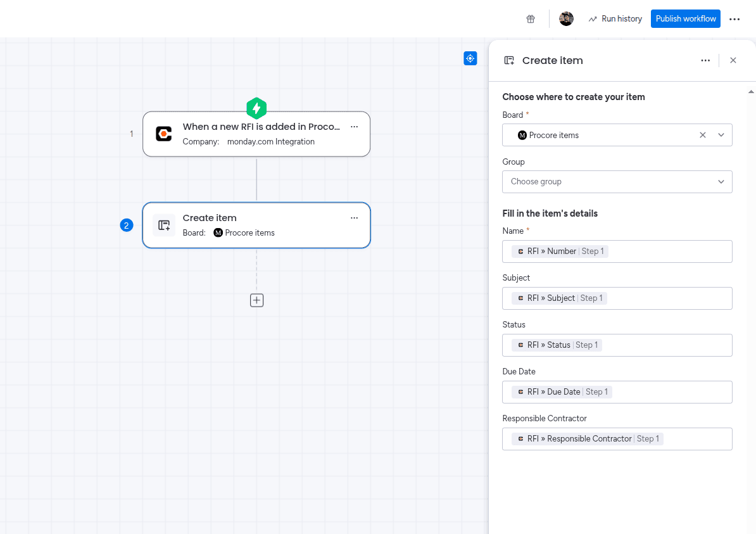Click the Name input field

(617, 251)
